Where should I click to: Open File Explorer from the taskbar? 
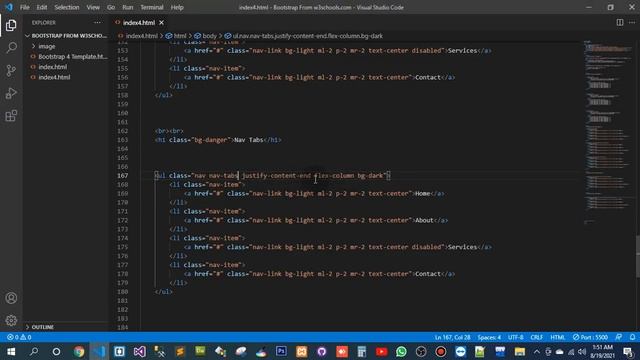coord(520,351)
